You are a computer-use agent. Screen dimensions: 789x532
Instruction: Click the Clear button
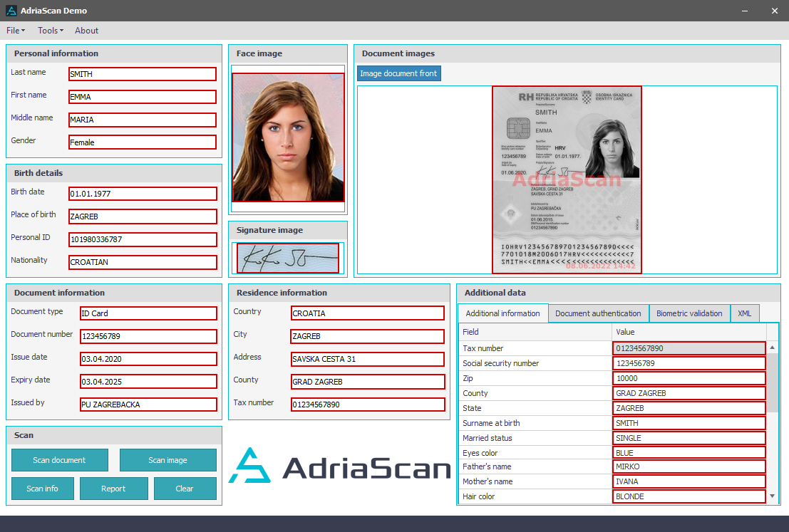click(184, 489)
